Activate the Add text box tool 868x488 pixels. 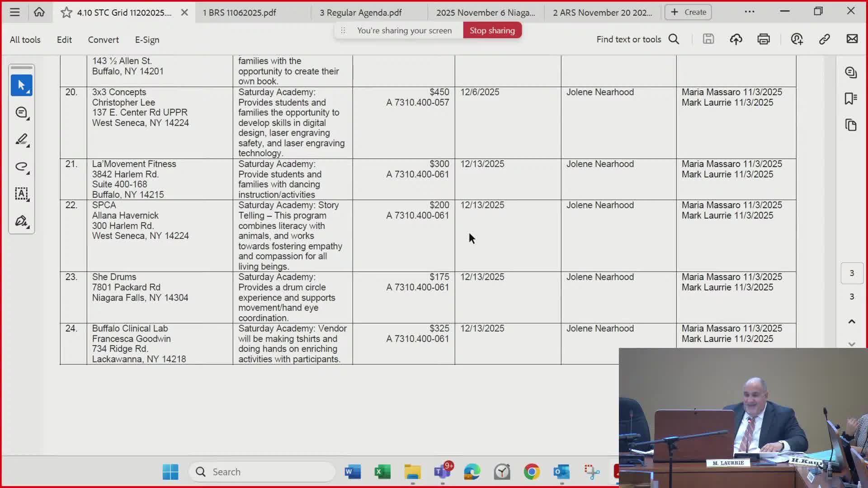point(21,194)
